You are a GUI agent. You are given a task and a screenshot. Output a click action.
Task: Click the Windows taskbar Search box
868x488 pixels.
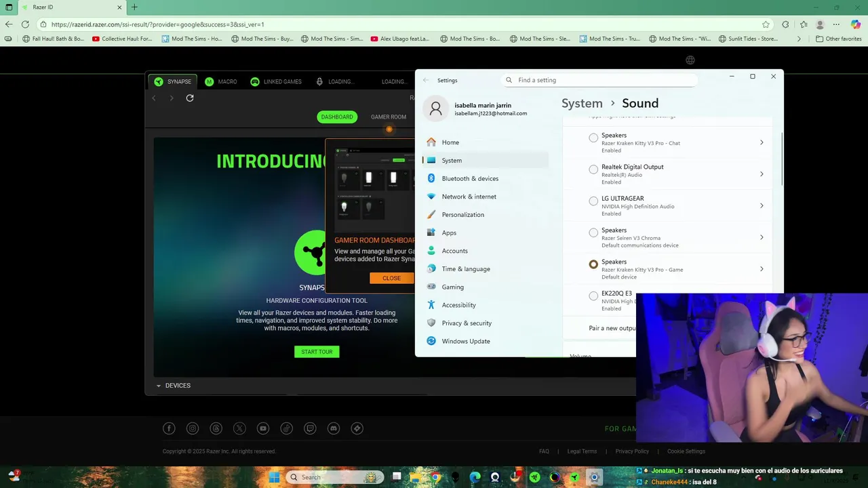334,477
